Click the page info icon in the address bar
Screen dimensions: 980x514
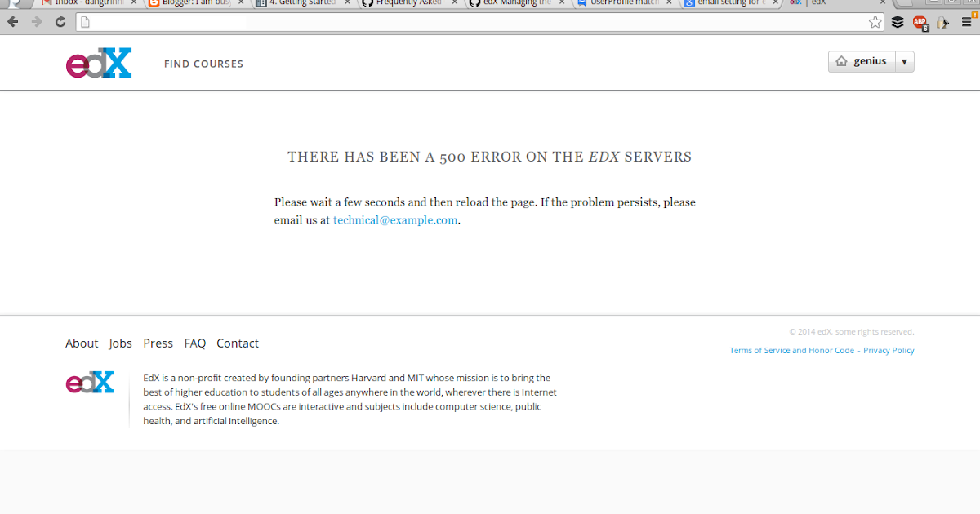pyautogui.click(x=85, y=23)
